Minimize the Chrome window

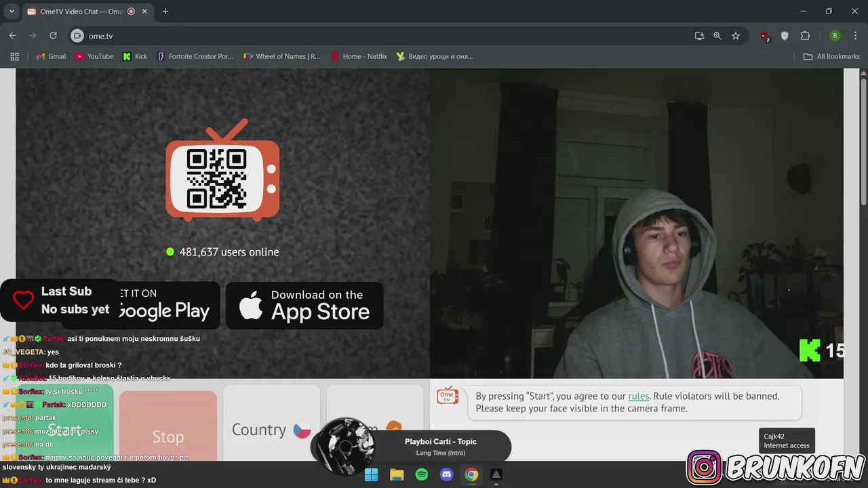(804, 12)
